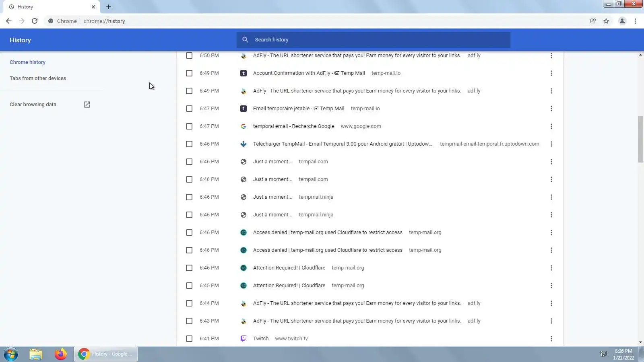Select the temporal email Google search checkbox

pyautogui.click(x=189, y=126)
